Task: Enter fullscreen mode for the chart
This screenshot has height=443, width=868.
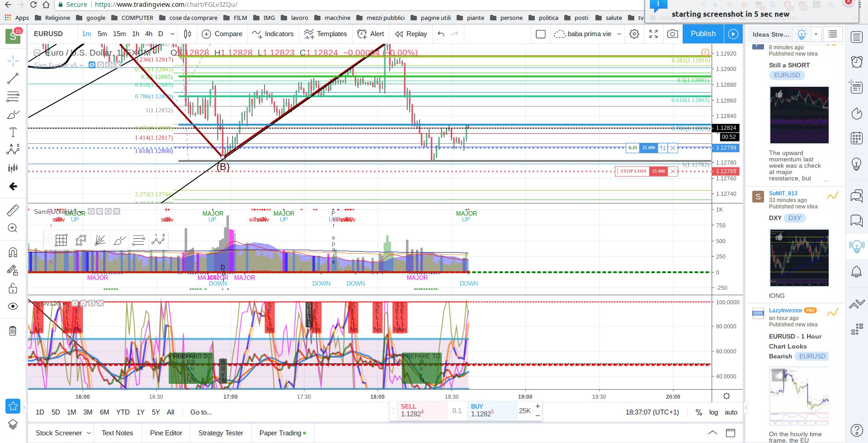Action: [653, 34]
